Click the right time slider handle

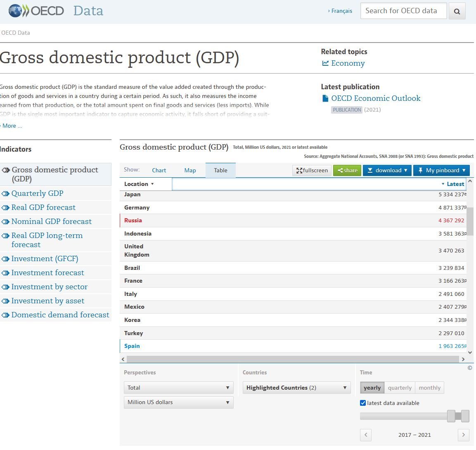(465, 416)
